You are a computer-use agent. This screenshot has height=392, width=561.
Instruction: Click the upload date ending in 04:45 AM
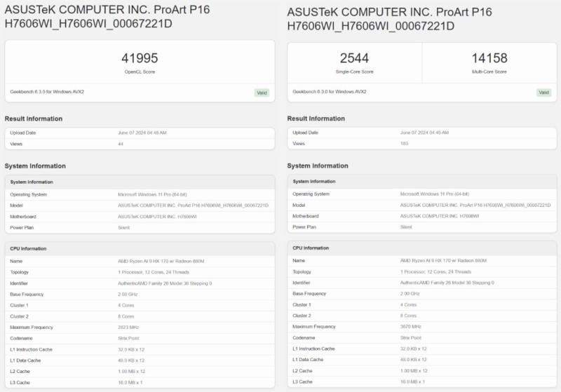click(425, 133)
